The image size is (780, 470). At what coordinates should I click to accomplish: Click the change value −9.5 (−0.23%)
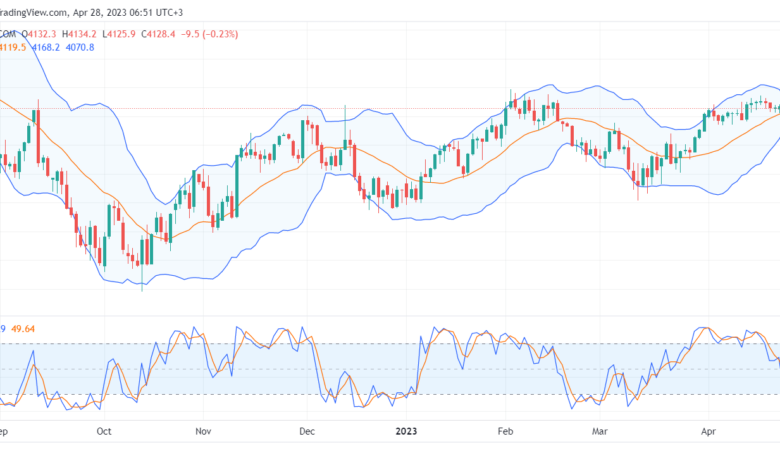click(x=209, y=34)
